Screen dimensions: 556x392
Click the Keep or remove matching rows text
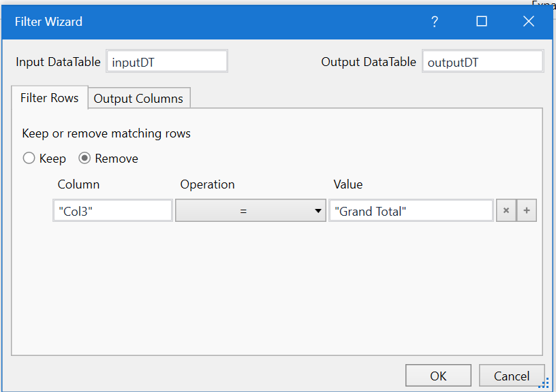106,133
